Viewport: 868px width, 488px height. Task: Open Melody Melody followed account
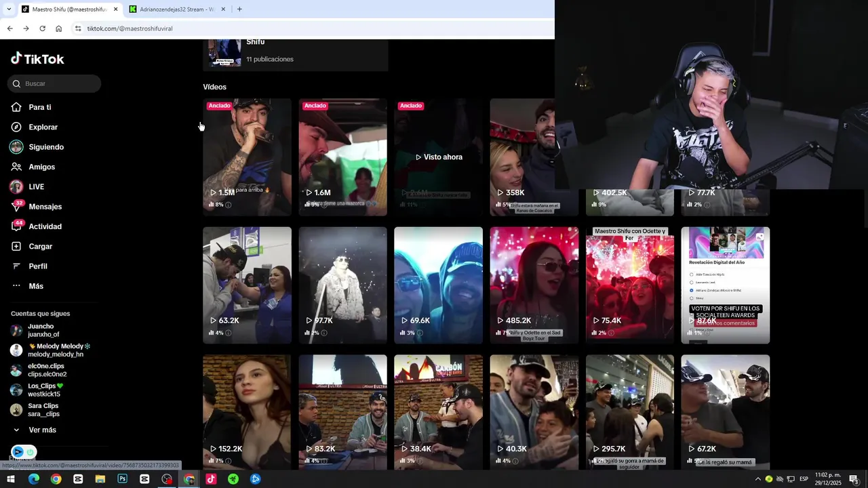[51, 350]
